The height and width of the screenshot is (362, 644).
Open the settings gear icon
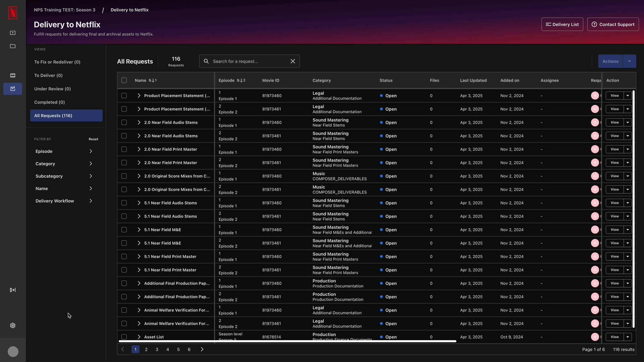click(13, 325)
